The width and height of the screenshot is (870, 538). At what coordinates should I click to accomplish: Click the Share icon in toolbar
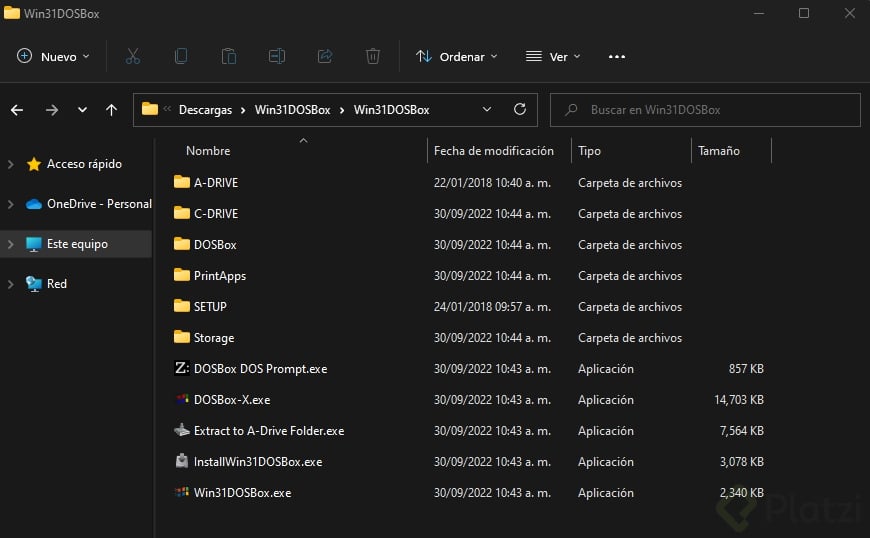(325, 56)
